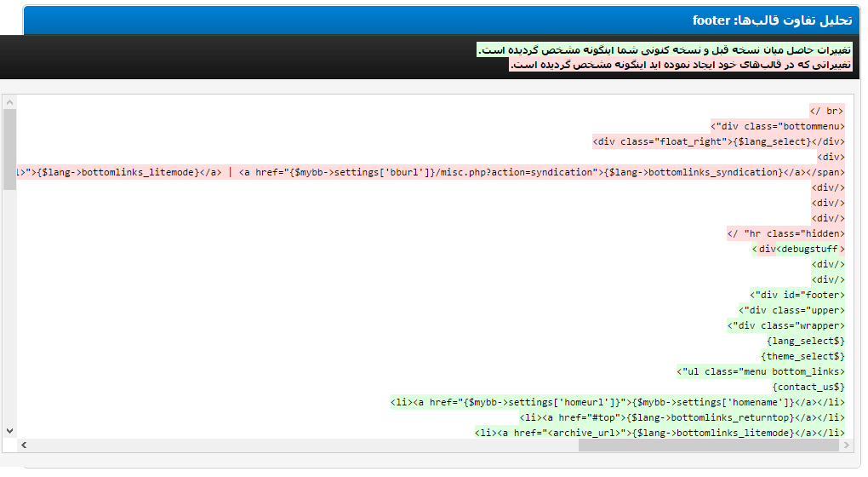Click the debugstuff code line
This screenshot has height=477, width=868.
798,250
